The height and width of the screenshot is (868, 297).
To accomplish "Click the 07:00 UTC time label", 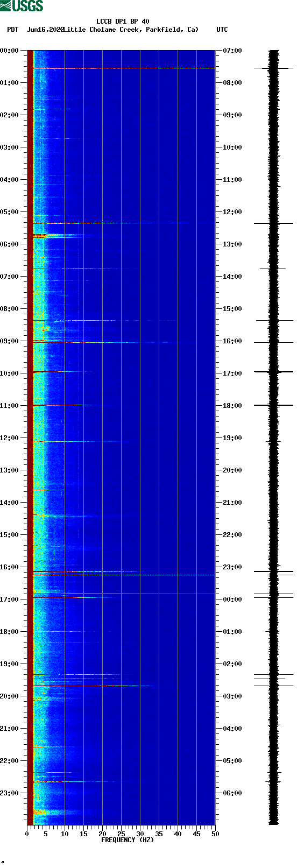I will (x=232, y=51).
